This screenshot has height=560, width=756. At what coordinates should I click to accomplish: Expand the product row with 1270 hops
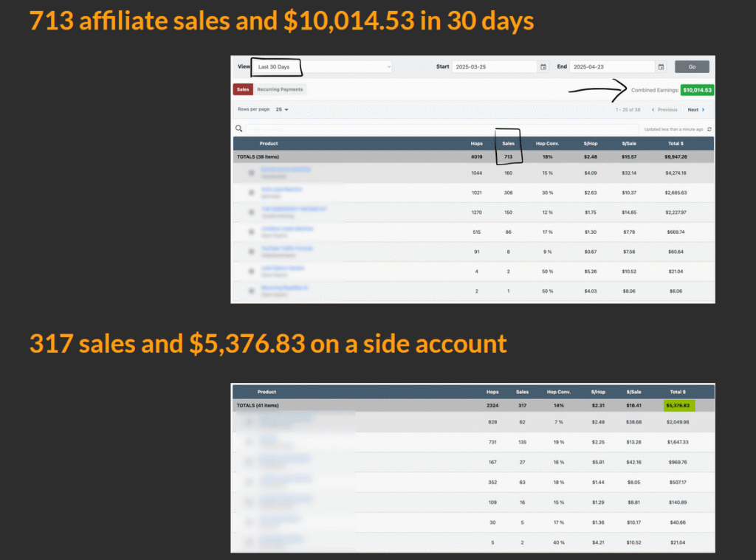point(252,212)
